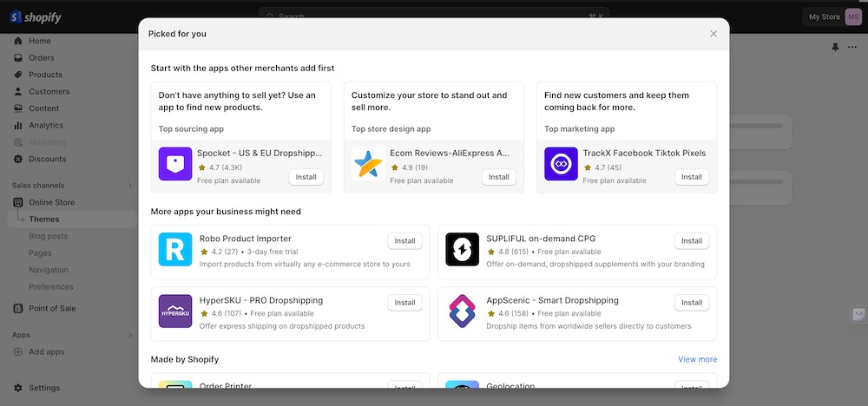Install TrackX Facebook Tiktok Pixels
The image size is (868, 406).
(x=692, y=177)
